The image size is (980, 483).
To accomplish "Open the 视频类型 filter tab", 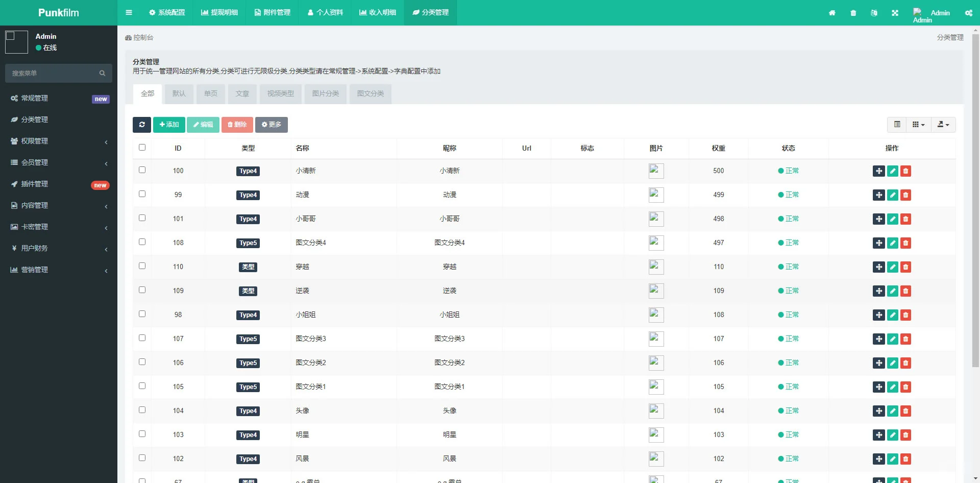I will (x=281, y=94).
